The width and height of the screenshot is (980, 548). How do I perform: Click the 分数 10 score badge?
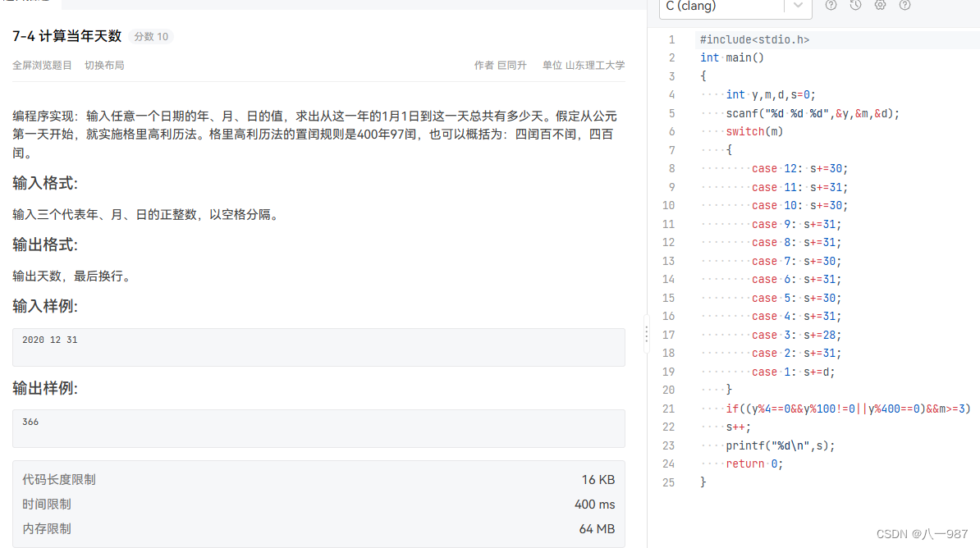[150, 36]
